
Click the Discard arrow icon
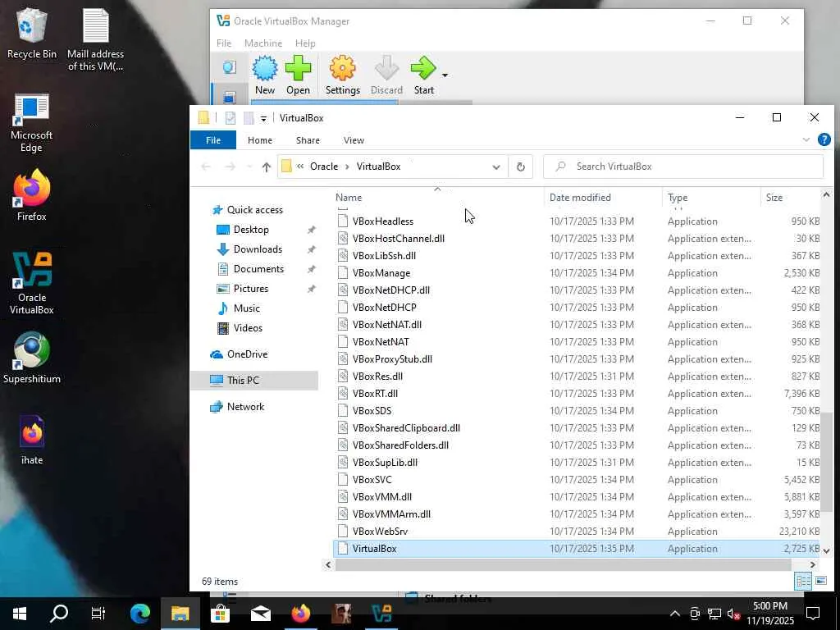(386, 75)
